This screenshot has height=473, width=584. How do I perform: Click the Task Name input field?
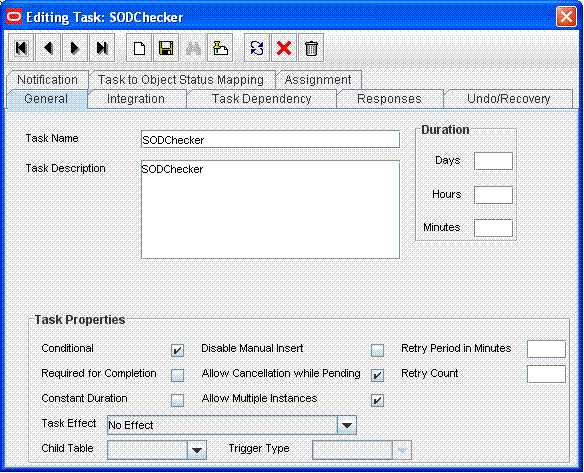(x=270, y=139)
